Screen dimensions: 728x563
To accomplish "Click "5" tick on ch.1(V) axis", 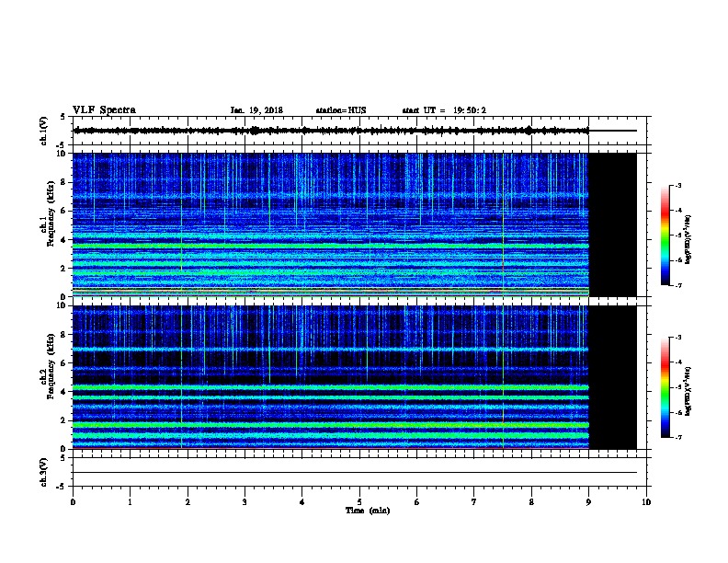I will [63, 117].
